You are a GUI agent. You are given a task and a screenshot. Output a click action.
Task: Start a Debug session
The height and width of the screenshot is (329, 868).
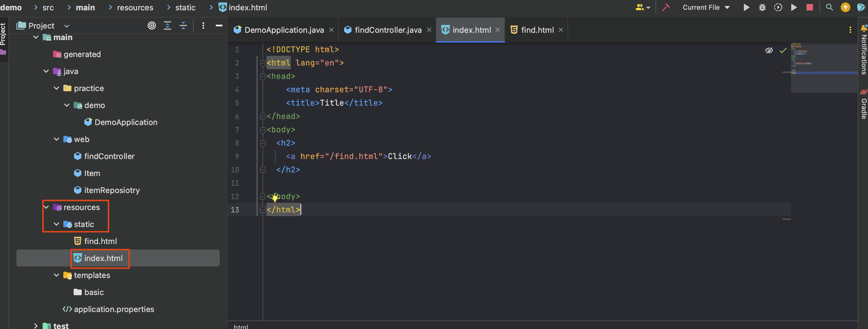(x=762, y=7)
